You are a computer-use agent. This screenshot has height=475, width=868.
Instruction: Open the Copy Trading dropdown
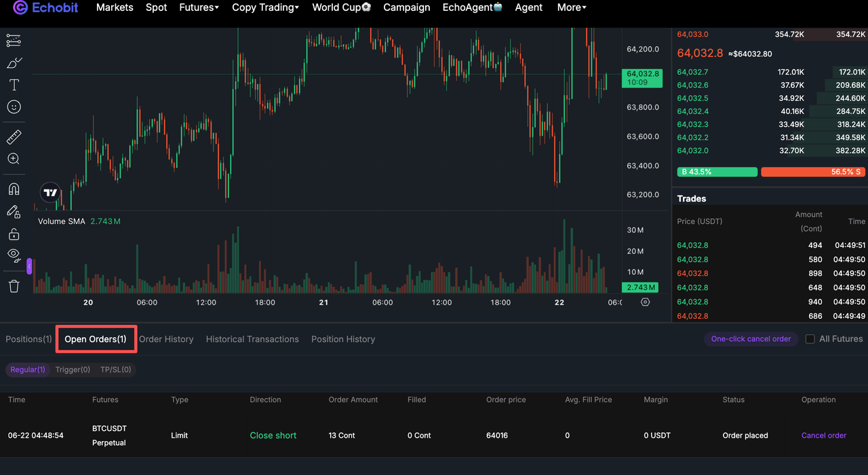click(x=265, y=7)
